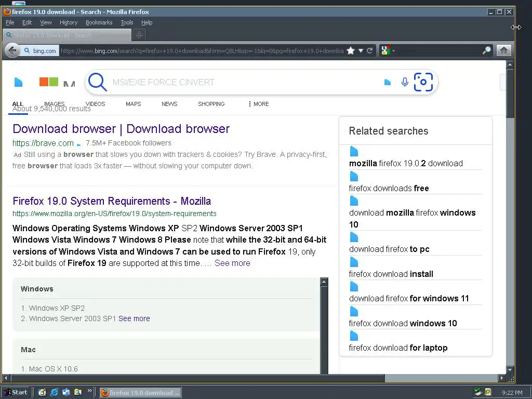Viewport: 532px width, 399px height.
Task: Open 'mozilla firefox 19.0.2 download' related search
Action: [x=406, y=163]
